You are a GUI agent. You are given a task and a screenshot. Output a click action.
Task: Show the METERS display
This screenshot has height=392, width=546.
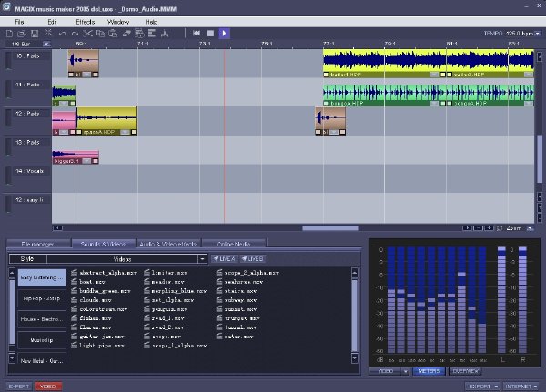(429, 371)
